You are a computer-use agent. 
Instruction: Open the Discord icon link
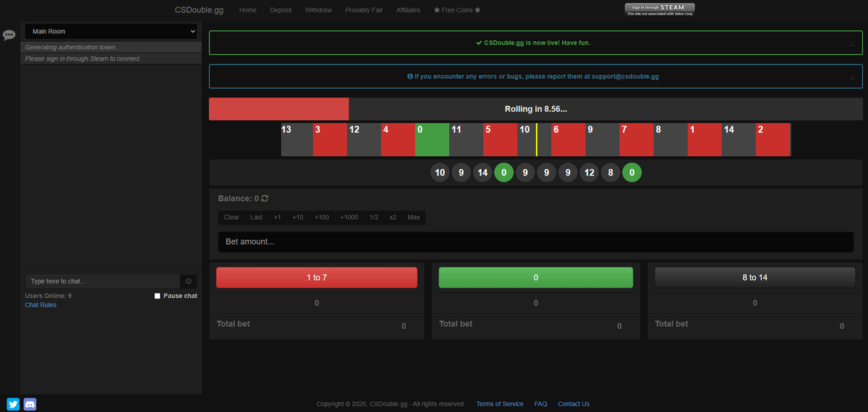coord(30,404)
